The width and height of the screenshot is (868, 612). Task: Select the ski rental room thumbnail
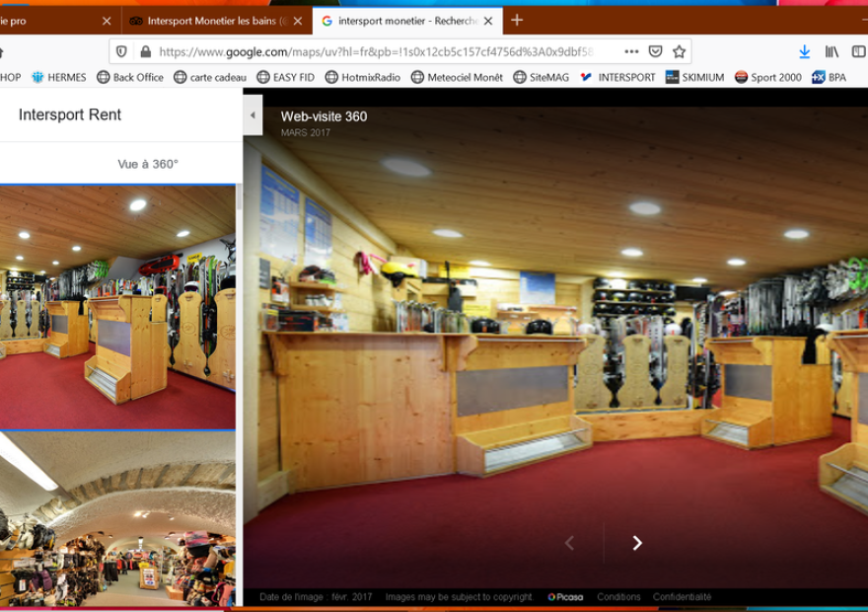click(x=117, y=307)
